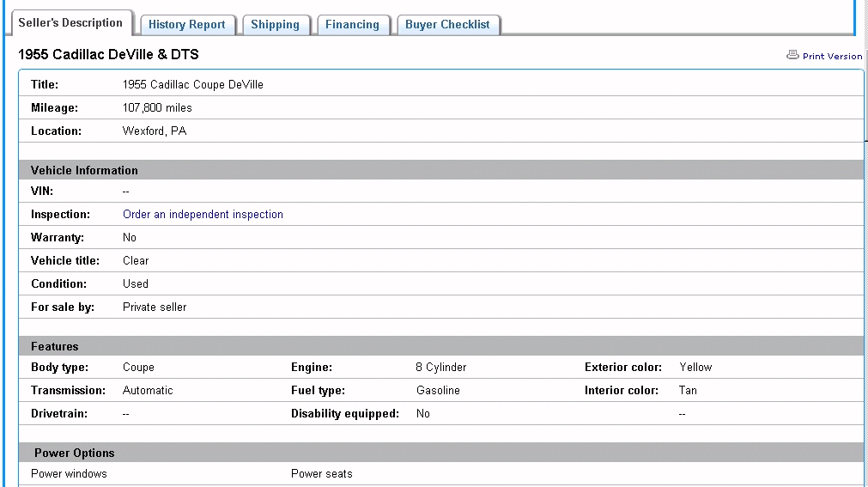The image size is (868, 487).
Task: Order an independent inspection link
Action: click(203, 215)
